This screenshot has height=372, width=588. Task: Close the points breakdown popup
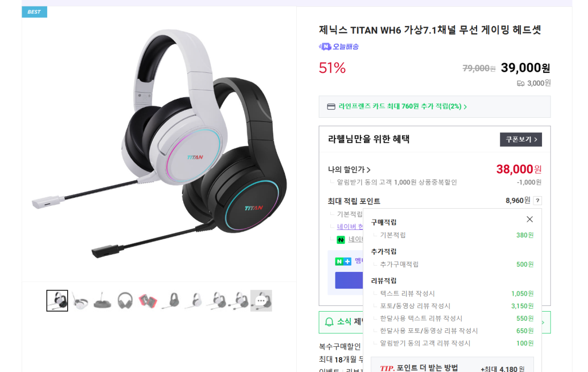click(x=529, y=219)
